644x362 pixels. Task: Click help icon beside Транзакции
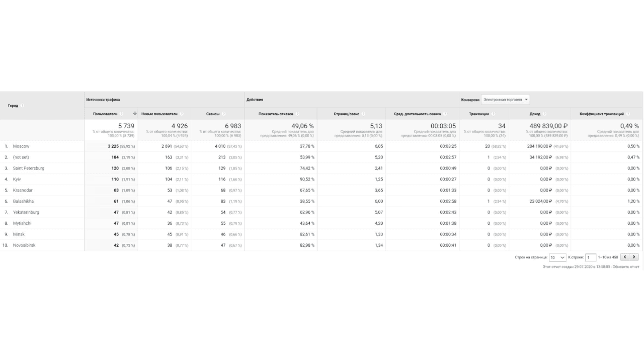coord(494,114)
